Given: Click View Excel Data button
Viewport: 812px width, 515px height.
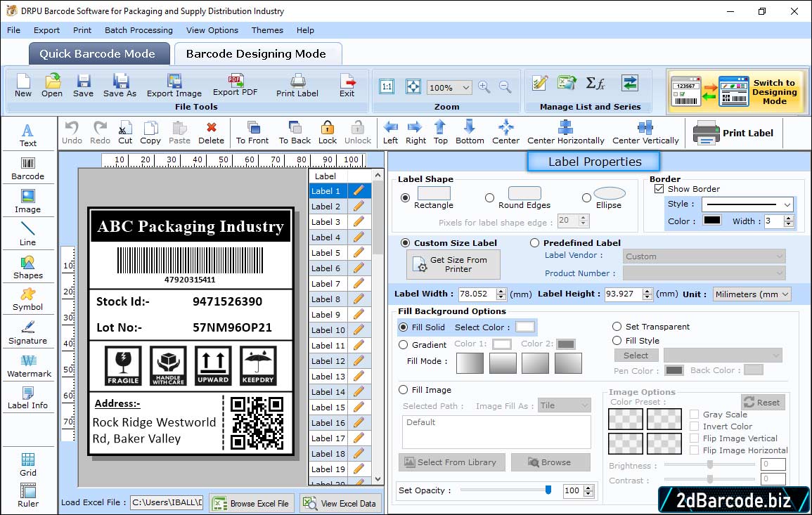Looking at the screenshot, I should [x=340, y=503].
